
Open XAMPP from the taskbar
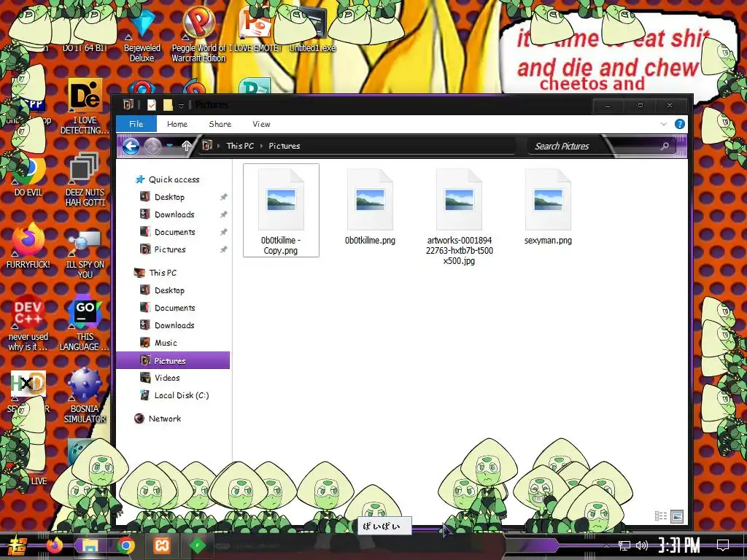161,545
